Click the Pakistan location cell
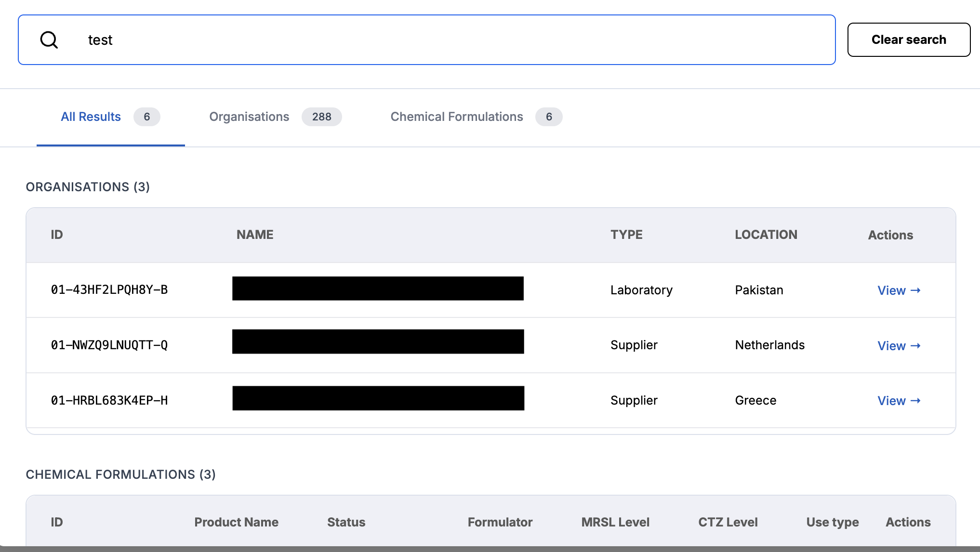 click(759, 290)
